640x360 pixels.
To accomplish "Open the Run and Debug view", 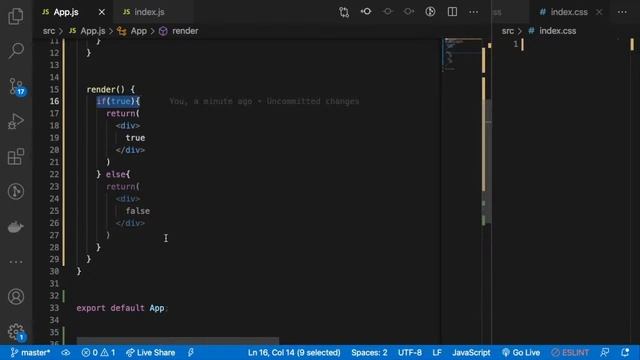I will click(16, 121).
